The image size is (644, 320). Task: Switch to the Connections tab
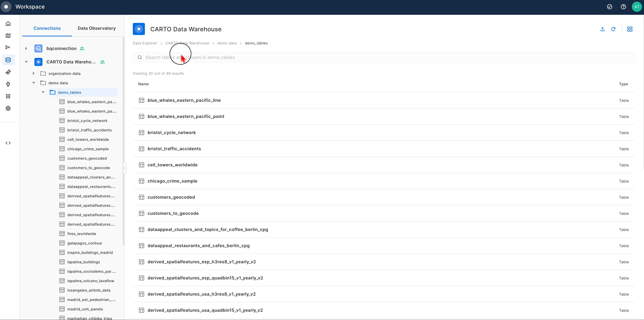47,28
